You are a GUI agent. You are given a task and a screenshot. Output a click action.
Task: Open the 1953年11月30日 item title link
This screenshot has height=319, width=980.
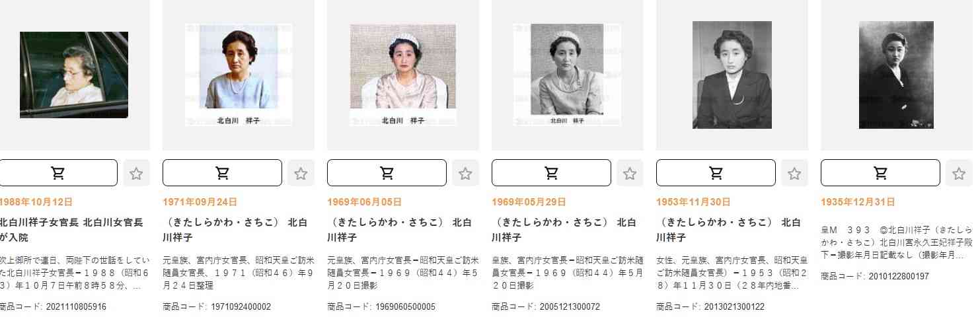coord(729,230)
